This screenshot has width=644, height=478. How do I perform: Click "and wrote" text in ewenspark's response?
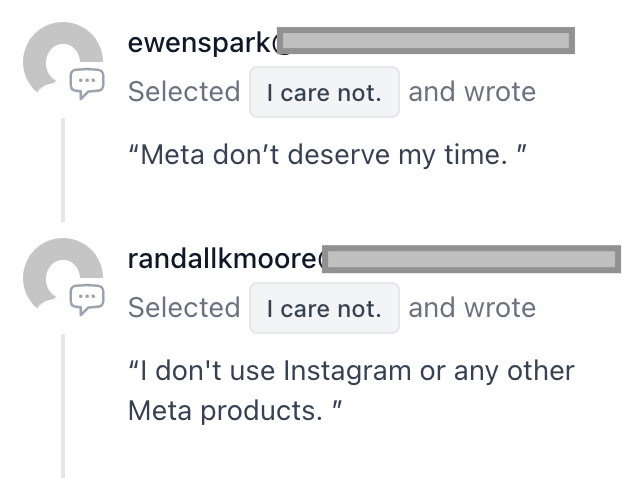tap(472, 92)
